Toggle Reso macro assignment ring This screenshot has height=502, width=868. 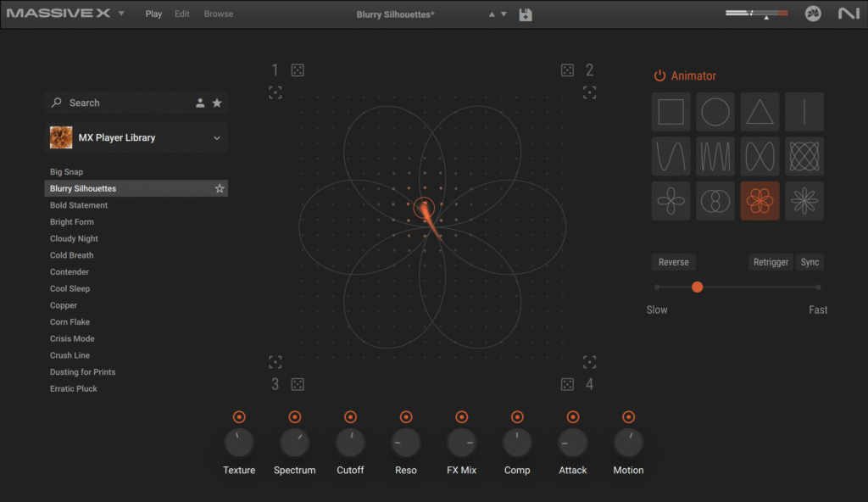(406, 416)
